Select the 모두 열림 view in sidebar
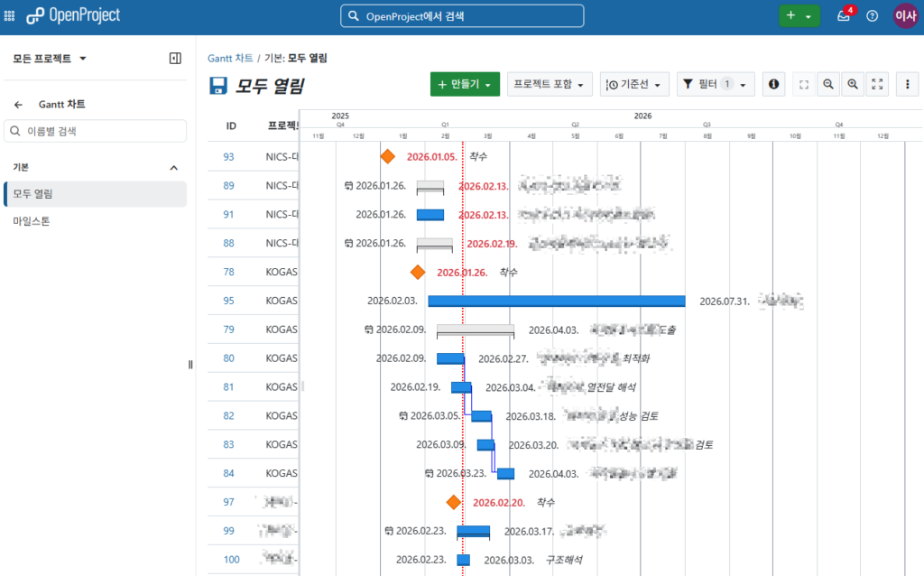Image resolution: width=924 pixels, height=576 pixels. click(32, 194)
